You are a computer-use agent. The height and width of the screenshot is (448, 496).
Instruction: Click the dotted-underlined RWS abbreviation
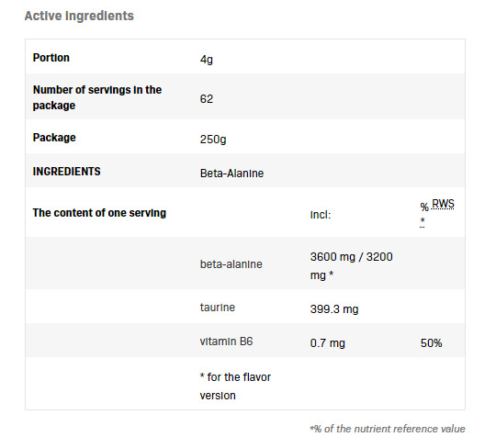pos(443,204)
